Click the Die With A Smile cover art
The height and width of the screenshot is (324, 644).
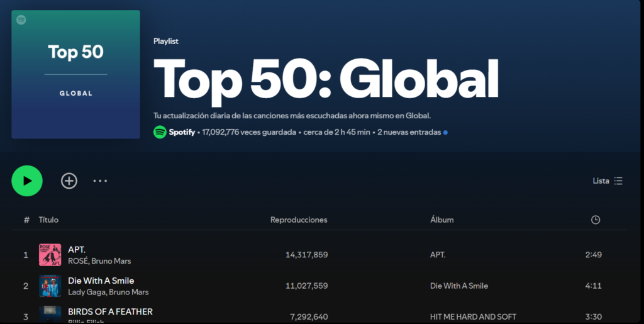[x=50, y=286]
